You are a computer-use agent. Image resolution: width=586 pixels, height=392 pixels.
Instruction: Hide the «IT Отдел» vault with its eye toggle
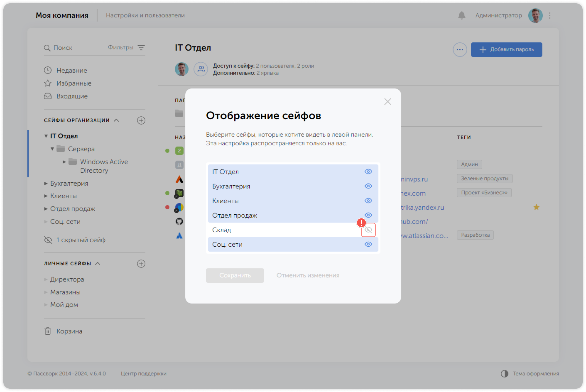(x=368, y=171)
